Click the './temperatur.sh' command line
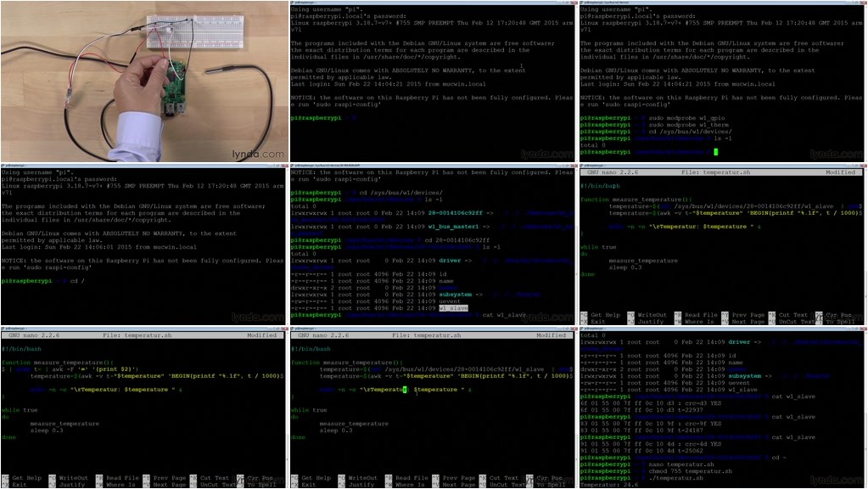 coord(676,478)
